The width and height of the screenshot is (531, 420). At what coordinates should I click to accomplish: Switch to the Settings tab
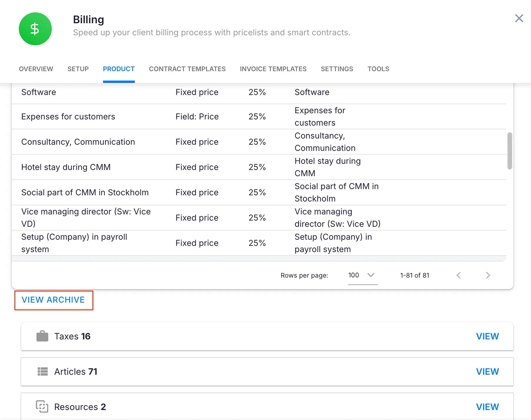click(337, 69)
